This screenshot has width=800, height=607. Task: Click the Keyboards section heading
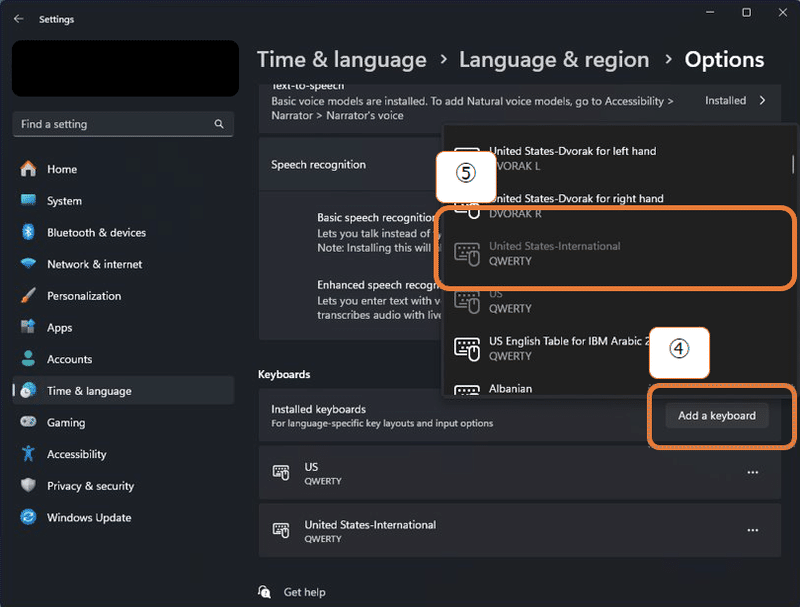284,374
